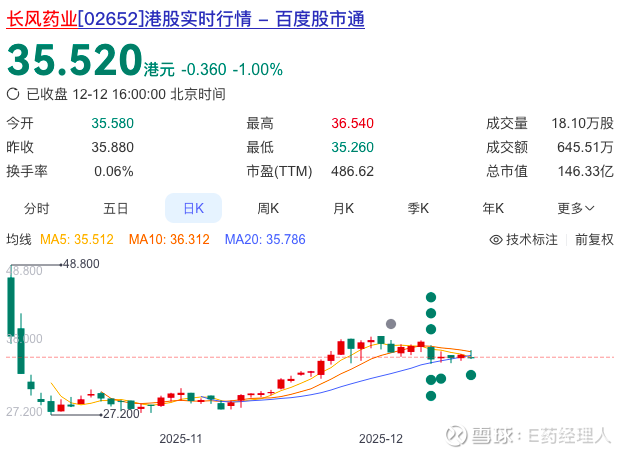
Task: Click the 昨收 value 35.880
Action: point(112,148)
